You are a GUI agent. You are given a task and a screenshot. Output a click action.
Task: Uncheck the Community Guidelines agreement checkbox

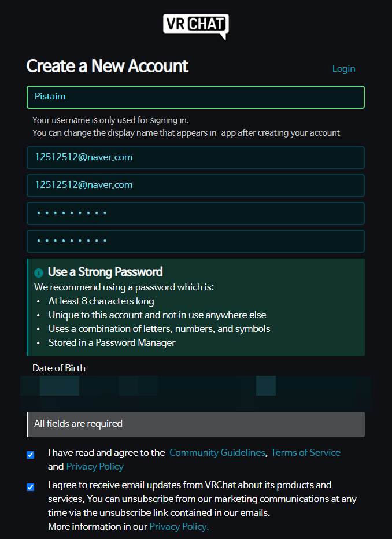click(x=31, y=455)
